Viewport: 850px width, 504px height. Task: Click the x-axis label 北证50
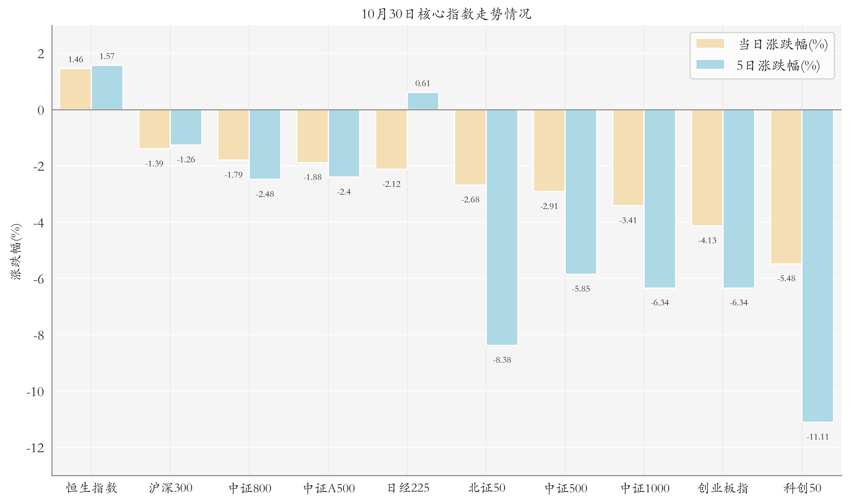(x=487, y=488)
